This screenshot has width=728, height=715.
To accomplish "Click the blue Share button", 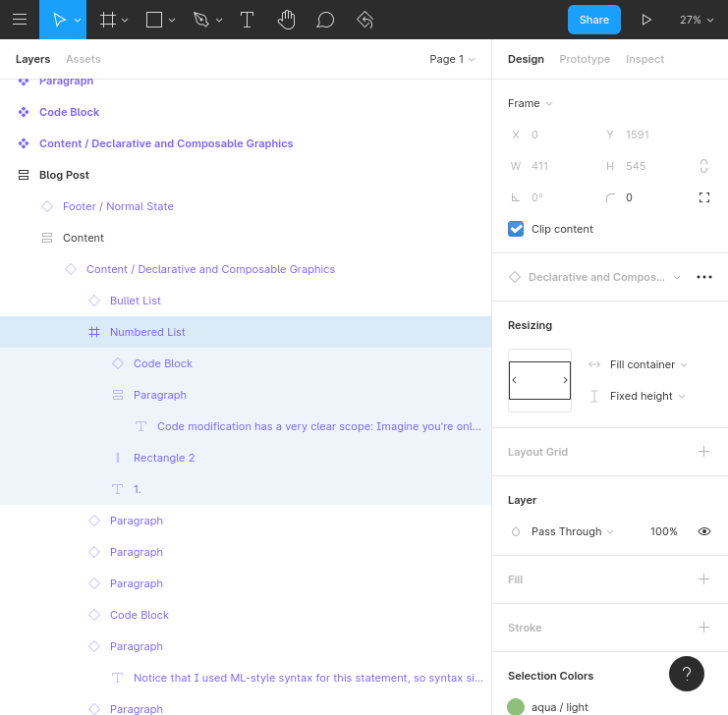I will coord(593,20).
